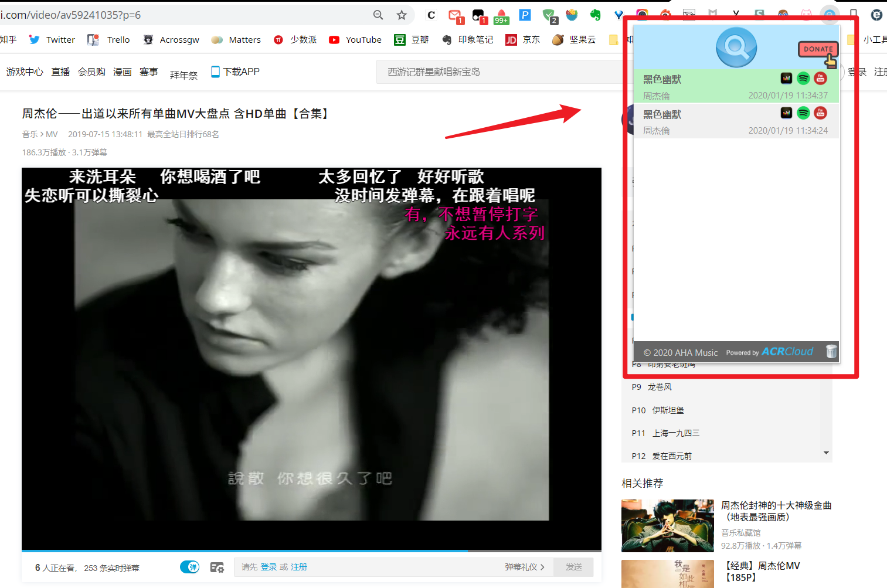This screenshot has width=887, height=588.
Task: Open the Gmail extension with mail badge
Action: 455,16
